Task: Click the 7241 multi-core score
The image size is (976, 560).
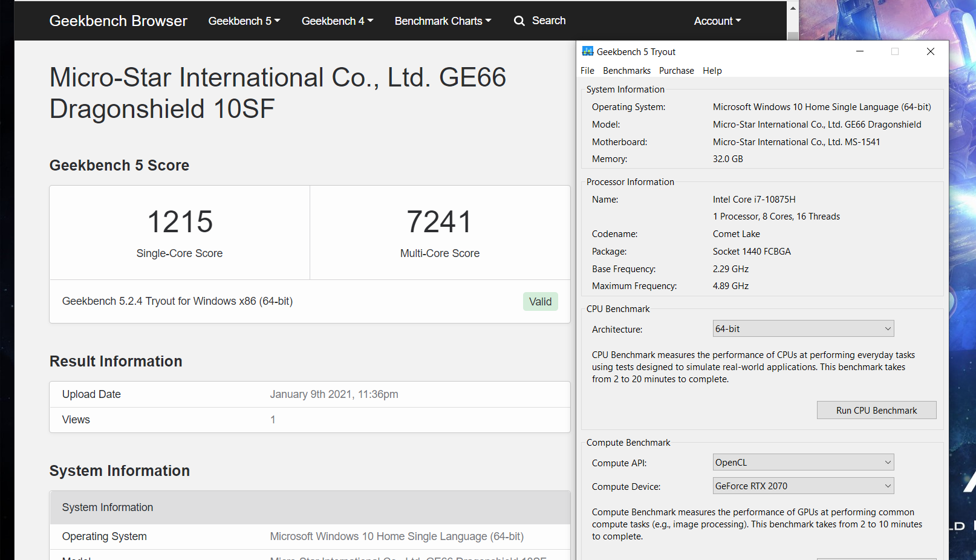Action: 440,221
